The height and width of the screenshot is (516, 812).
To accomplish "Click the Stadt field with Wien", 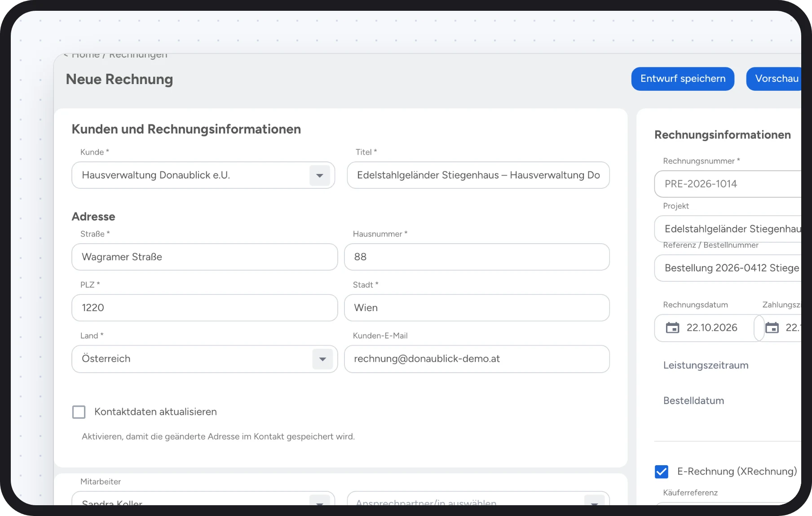I will pos(477,308).
